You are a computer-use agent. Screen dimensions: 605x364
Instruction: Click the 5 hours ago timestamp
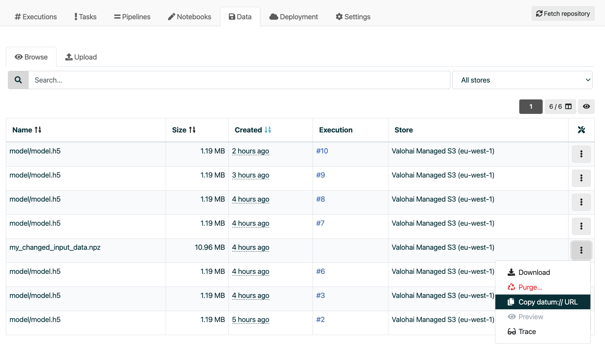[250, 320]
